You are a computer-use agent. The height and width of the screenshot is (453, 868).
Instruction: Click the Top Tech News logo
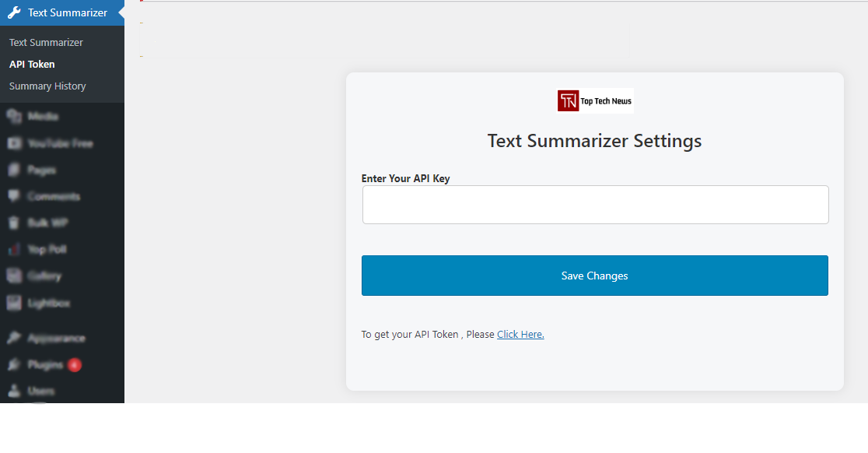pos(595,100)
